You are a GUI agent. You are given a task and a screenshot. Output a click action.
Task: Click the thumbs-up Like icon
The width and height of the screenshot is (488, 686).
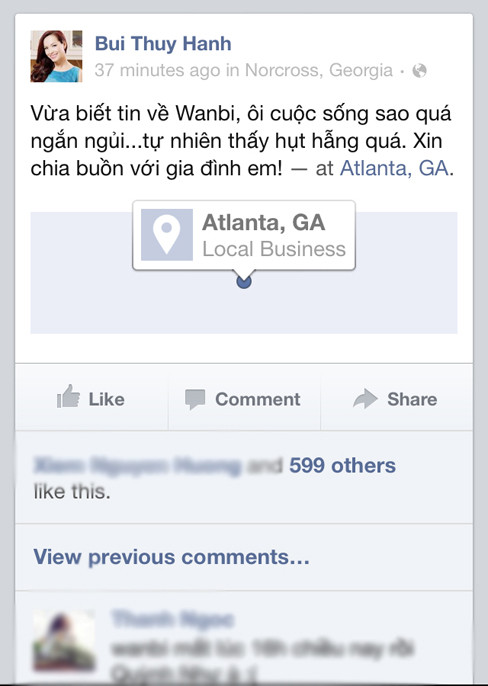pyautogui.click(x=68, y=397)
